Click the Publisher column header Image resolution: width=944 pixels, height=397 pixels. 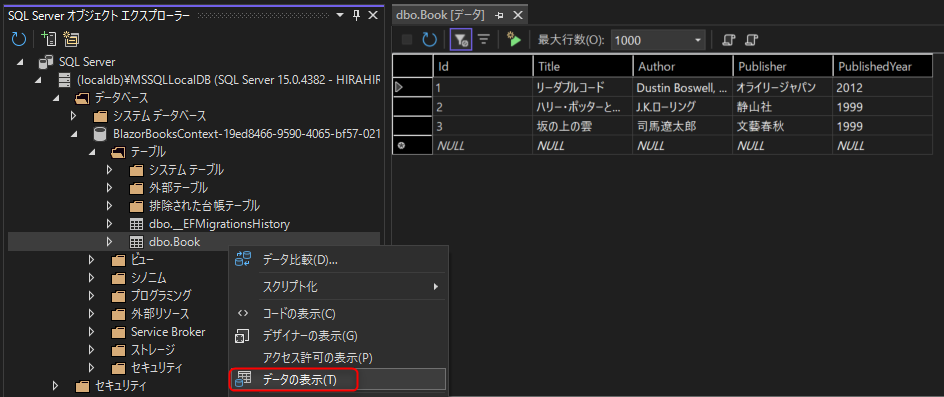pyautogui.click(x=782, y=66)
